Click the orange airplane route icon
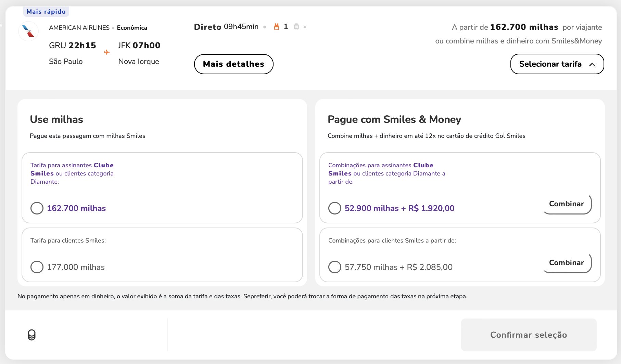The image size is (621, 364). click(107, 52)
